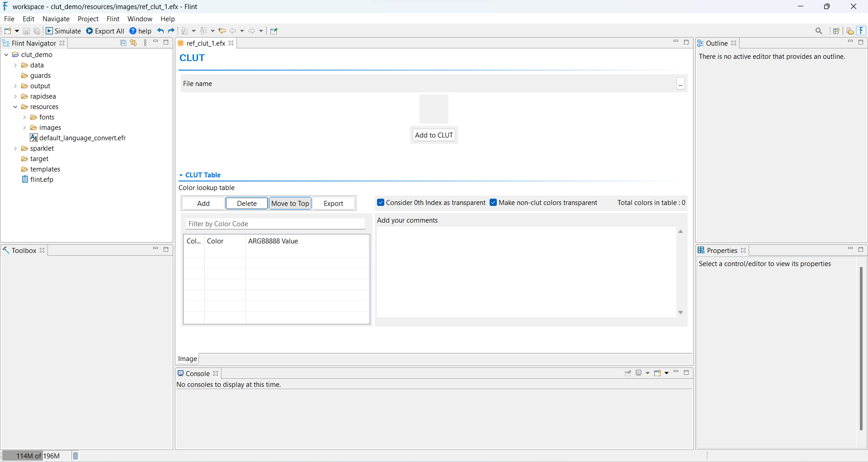
Task: Open the toolbar search magnifier
Action: coord(819,31)
